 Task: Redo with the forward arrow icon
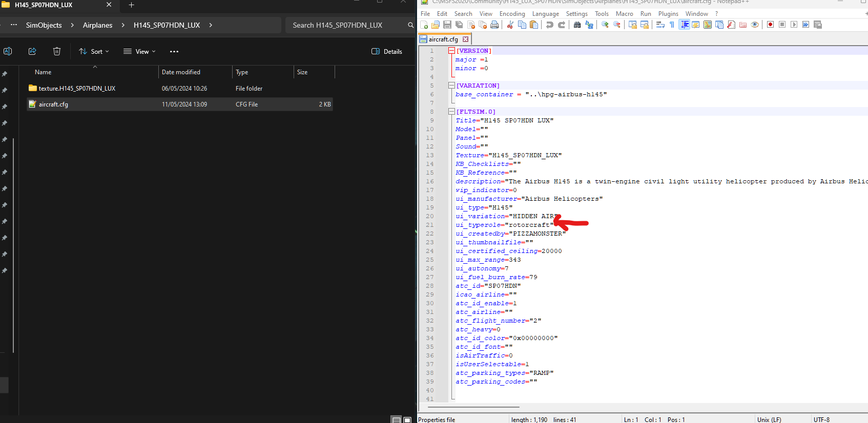(562, 25)
